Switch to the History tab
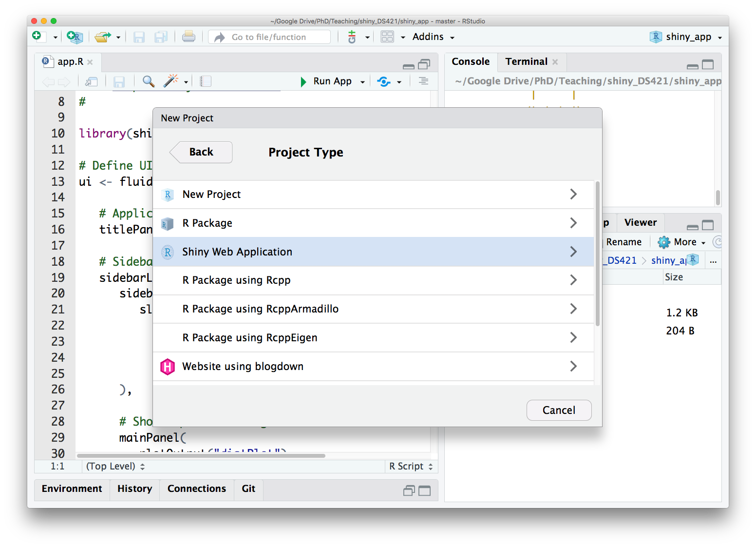The height and width of the screenshot is (547, 756). pyautogui.click(x=135, y=489)
